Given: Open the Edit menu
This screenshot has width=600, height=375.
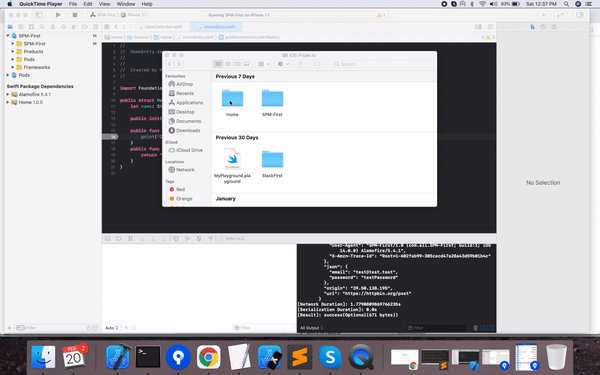Looking at the screenshot, I should [88, 4].
